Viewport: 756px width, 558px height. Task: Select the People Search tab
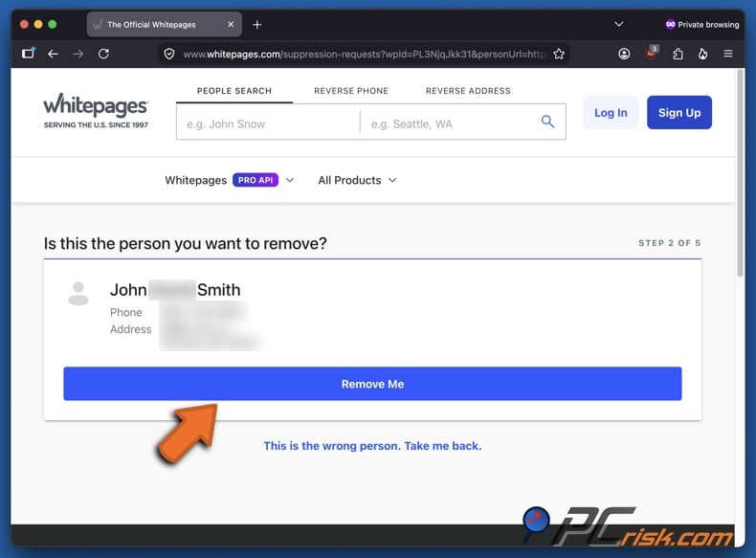click(234, 91)
